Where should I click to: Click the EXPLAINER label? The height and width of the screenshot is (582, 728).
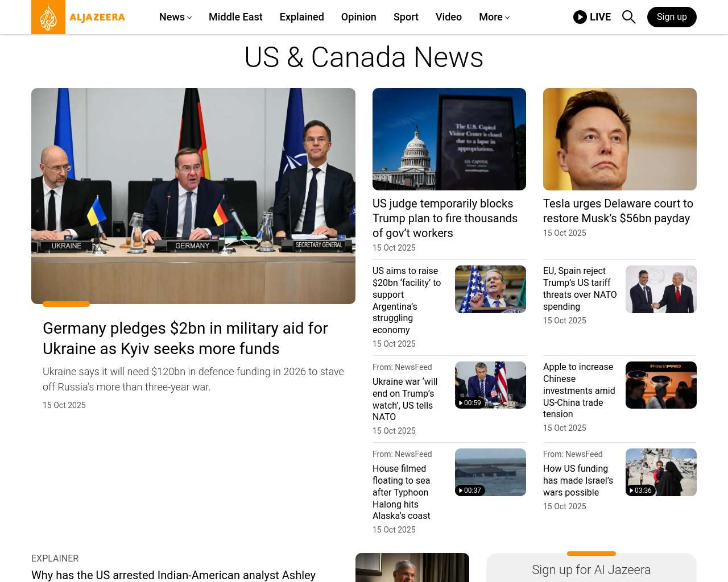[55, 559]
